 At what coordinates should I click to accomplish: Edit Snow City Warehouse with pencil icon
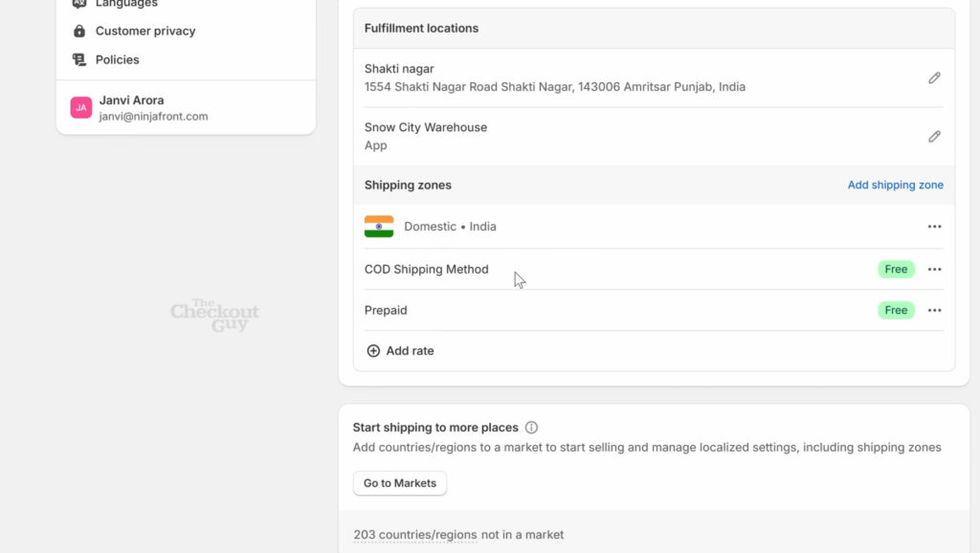click(x=934, y=136)
